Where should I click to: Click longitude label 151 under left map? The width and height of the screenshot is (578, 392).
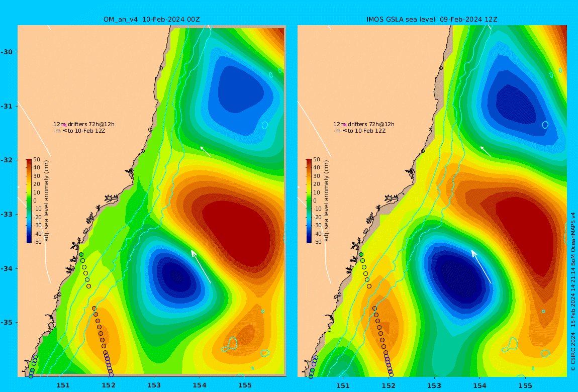[x=63, y=385]
